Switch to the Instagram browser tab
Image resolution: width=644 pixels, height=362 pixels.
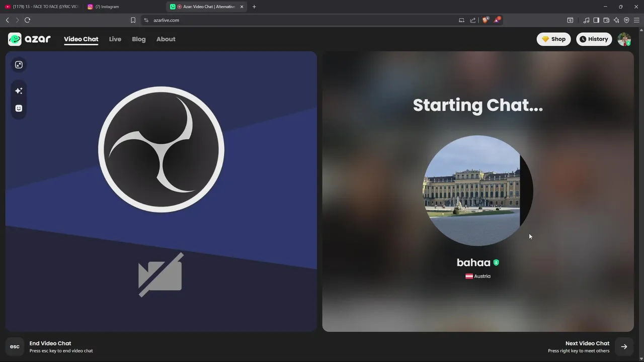coord(124,7)
